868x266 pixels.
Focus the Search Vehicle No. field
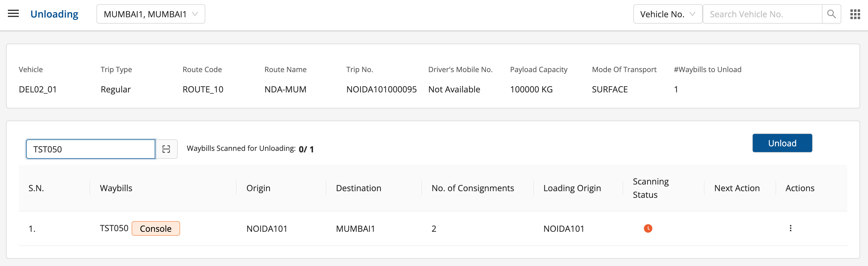point(762,14)
